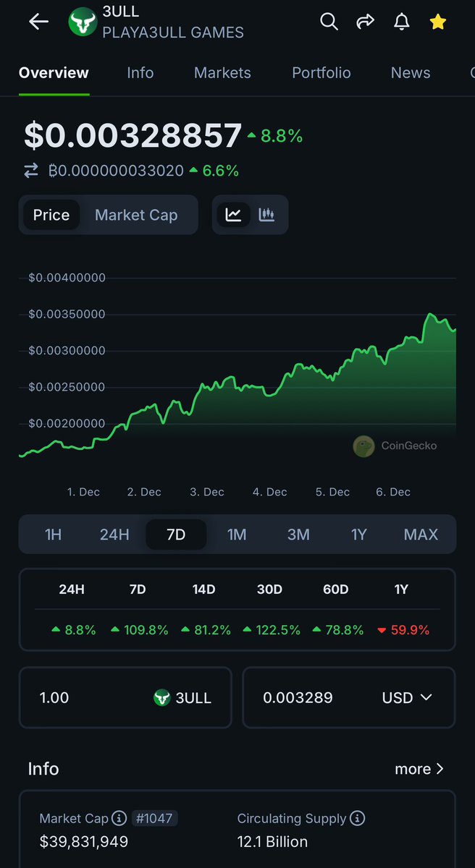Select the 1Y time range
Screen dimensions: 475x868
(359, 535)
